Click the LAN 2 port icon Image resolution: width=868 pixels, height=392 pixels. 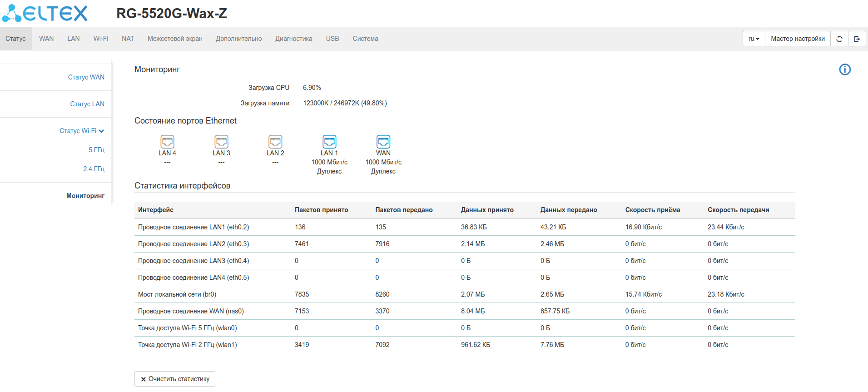tap(275, 142)
